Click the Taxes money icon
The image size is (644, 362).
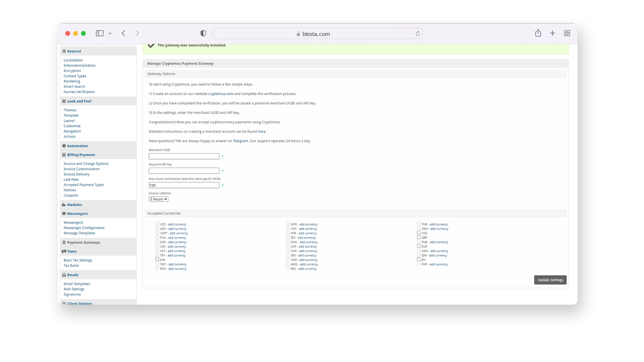pos(64,251)
